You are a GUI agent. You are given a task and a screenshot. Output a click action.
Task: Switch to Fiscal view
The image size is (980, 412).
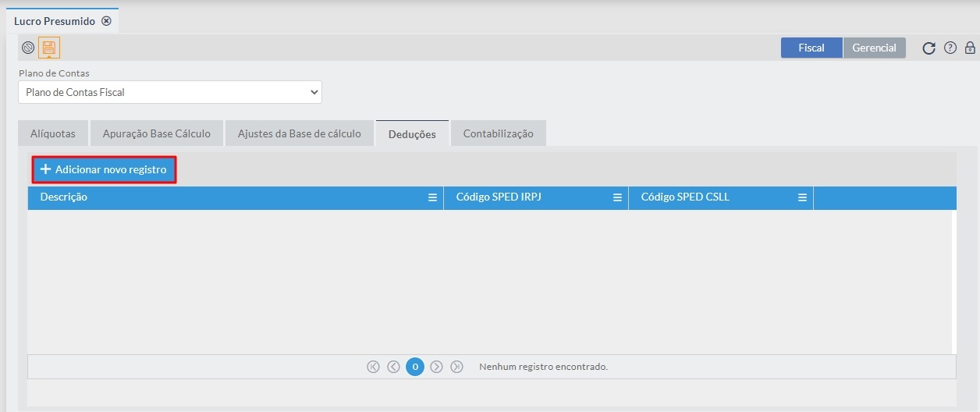coord(811,48)
